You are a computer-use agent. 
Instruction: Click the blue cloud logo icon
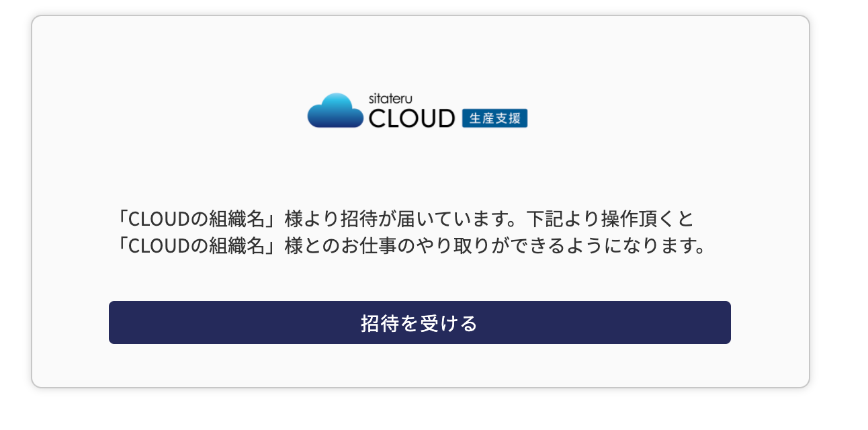point(335,111)
